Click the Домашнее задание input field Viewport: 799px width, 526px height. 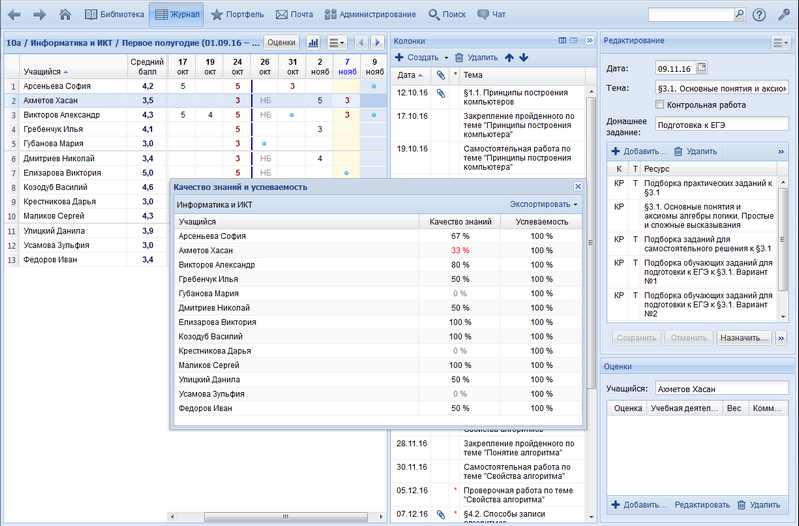(723, 125)
